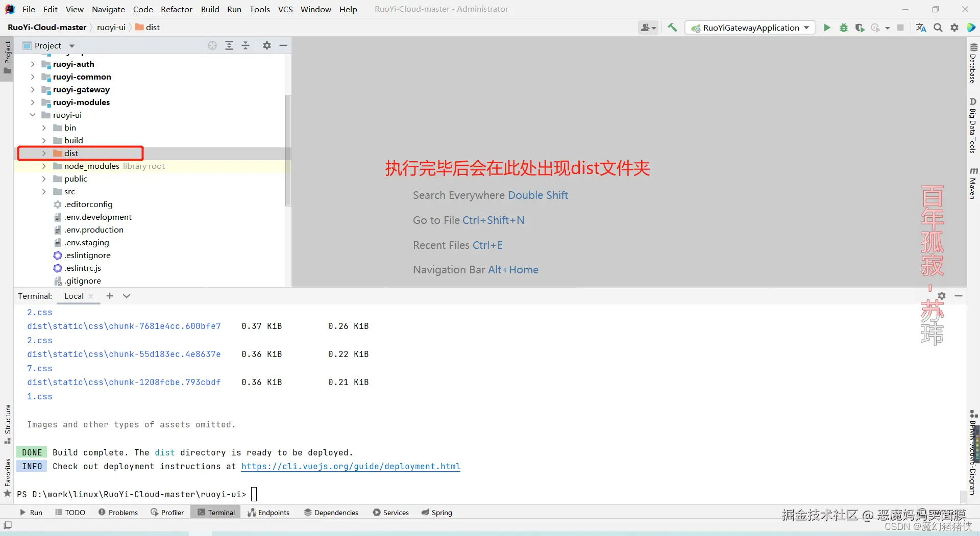Viewport: 980px width, 536px height.
Task: Expand the src folder
Action: point(44,191)
